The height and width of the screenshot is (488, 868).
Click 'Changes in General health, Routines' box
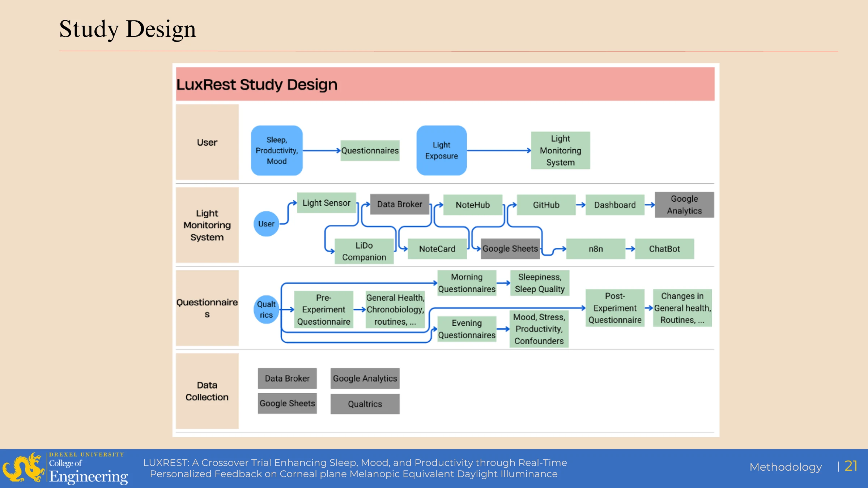click(x=682, y=308)
